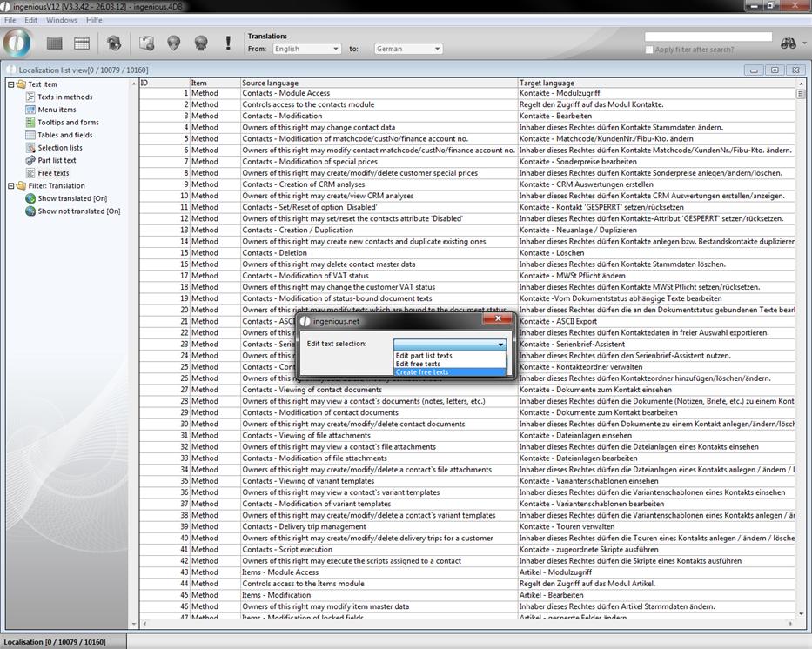Select Tooltips and forms in the tree
Image resolution: width=812 pixels, height=649 pixels.
click(x=68, y=123)
